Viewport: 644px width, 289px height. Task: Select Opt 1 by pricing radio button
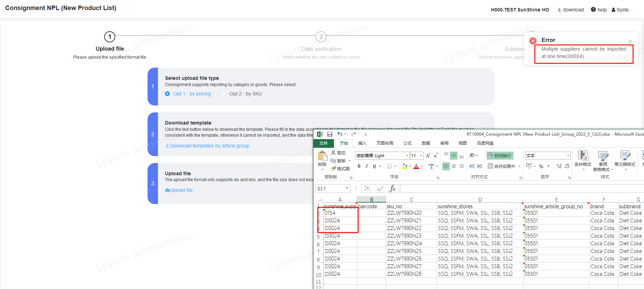(x=167, y=94)
